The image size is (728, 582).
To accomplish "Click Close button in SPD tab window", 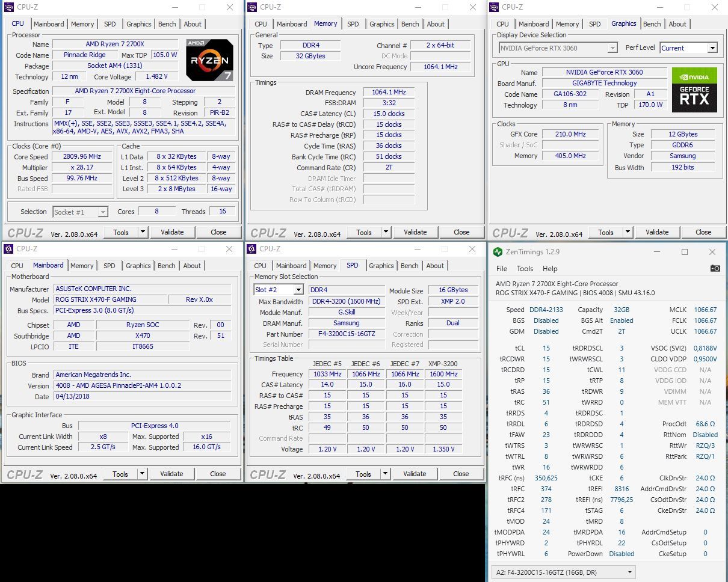I will click(x=461, y=474).
